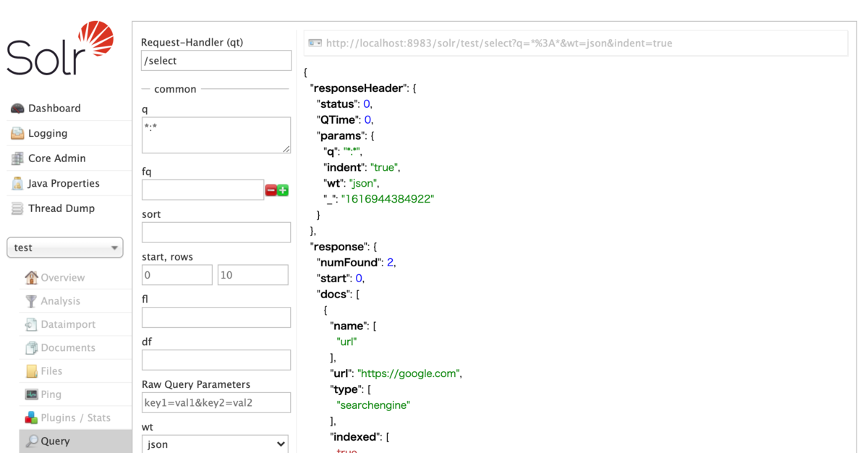Click the Core Admin icon
The height and width of the screenshot is (453, 868).
[x=17, y=158]
